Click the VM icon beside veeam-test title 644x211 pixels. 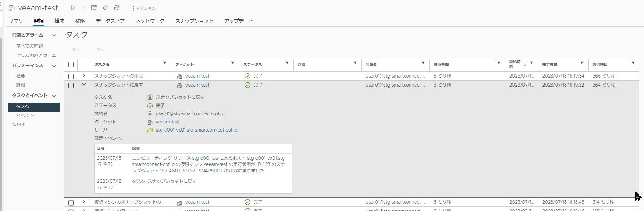(12, 8)
